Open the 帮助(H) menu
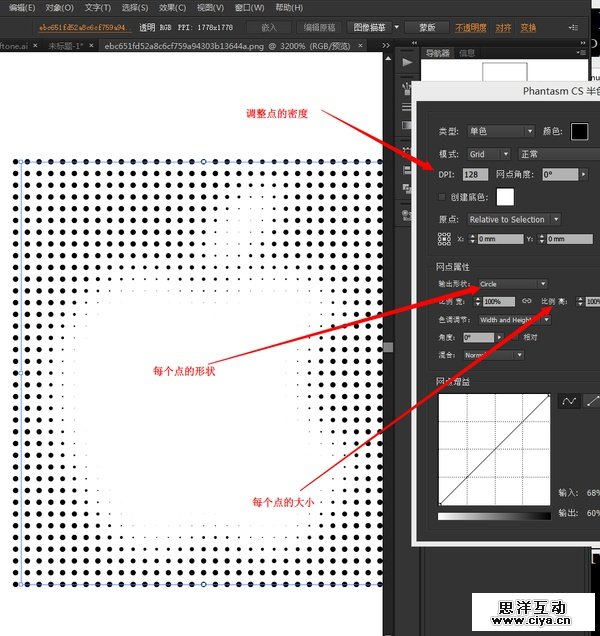600x636 pixels. (x=289, y=8)
